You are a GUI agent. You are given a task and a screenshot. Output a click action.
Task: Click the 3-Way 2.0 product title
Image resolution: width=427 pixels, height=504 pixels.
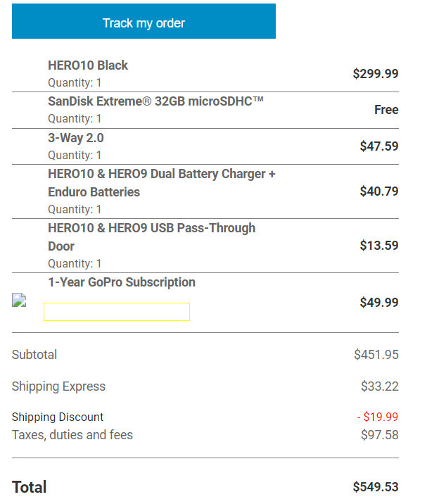(x=76, y=138)
